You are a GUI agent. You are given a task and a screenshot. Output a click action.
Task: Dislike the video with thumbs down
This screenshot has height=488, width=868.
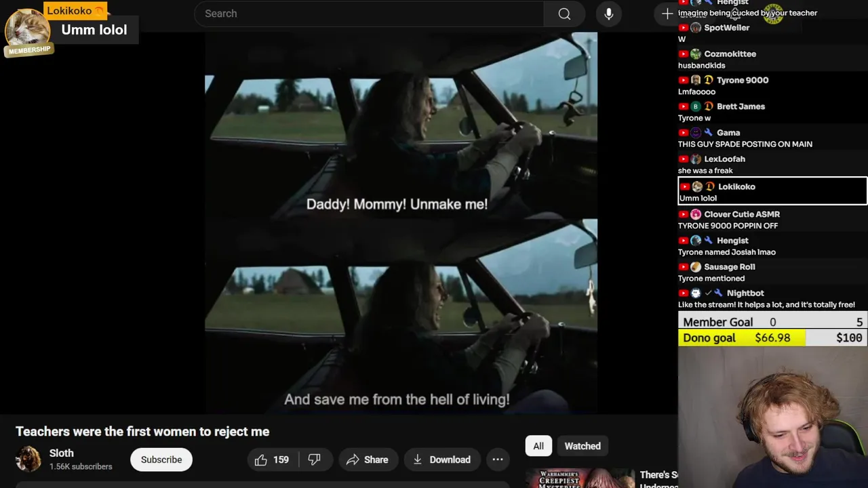pyautogui.click(x=314, y=460)
